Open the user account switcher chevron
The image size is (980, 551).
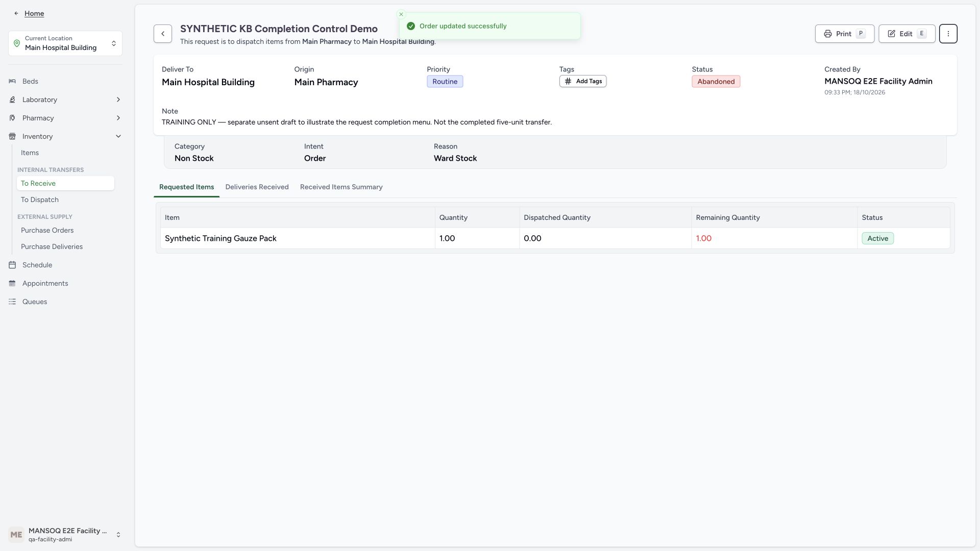pos(118,535)
